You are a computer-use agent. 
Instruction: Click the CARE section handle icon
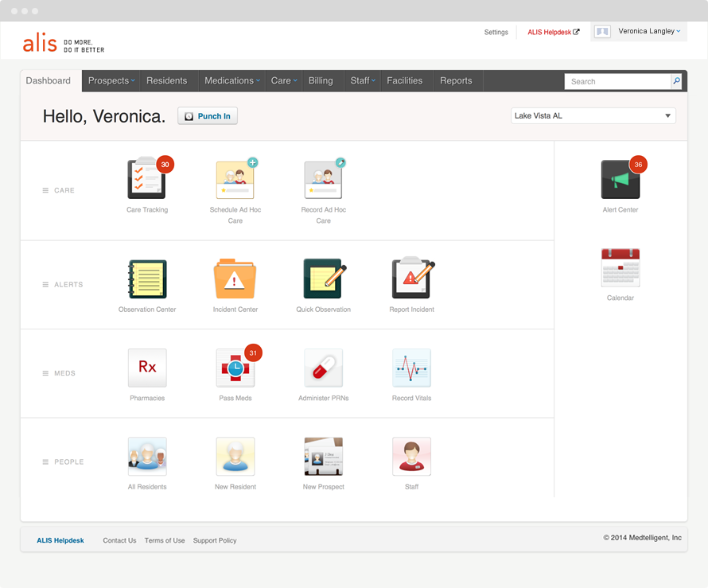tap(45, 191)
